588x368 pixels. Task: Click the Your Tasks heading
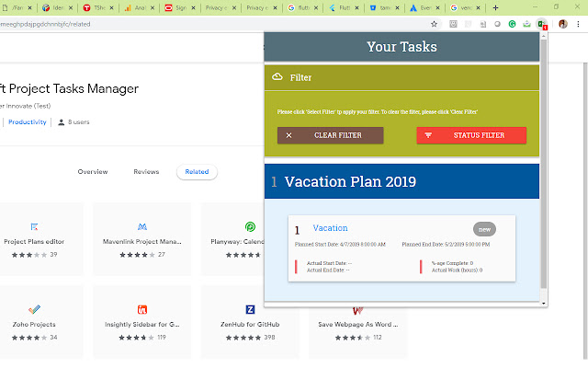(x=401, y=47)
